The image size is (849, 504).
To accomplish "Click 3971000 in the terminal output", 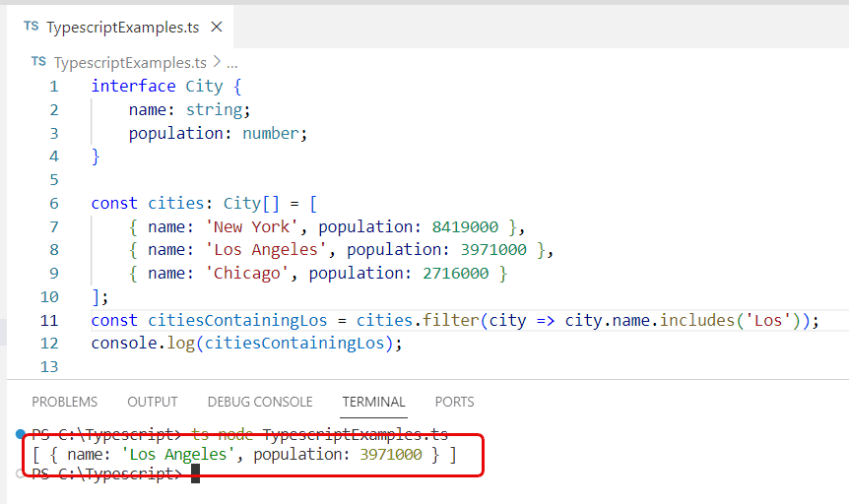I will (391, 454).
